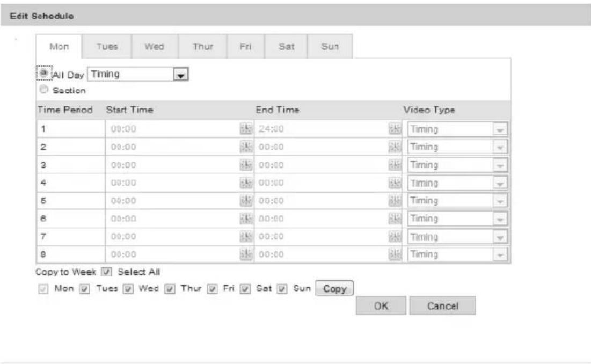
Task: Click the Edit Schedule title text
Action: click(x=42, y=16)
